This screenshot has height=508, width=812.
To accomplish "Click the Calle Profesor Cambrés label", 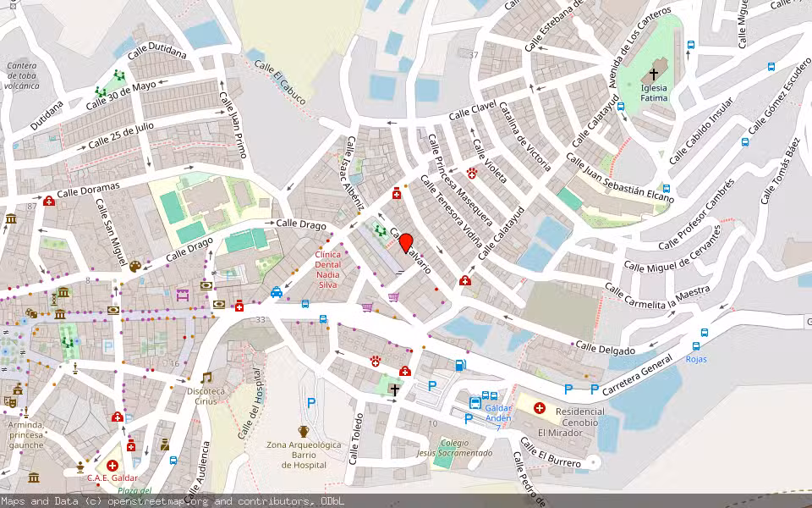I will [x=696, y=214].
